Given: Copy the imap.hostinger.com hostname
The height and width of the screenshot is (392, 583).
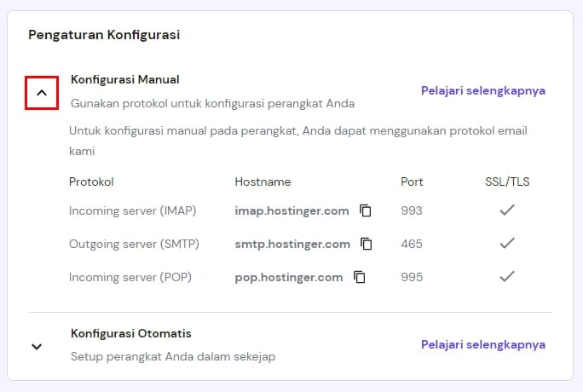Looking at the screenshot, I should 366,210.
